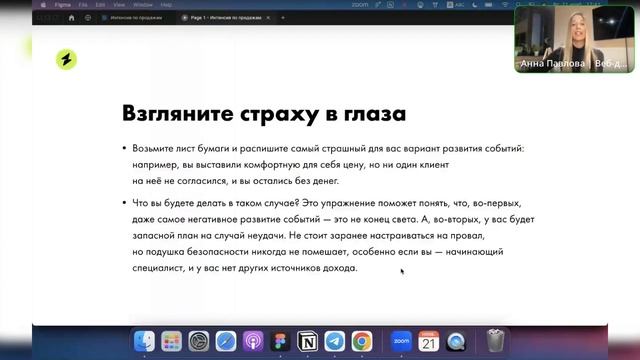The image size is (640, 360).
Task: Click the Wi-Fi icon in menu bar
Action: click(x=505, y=5)
